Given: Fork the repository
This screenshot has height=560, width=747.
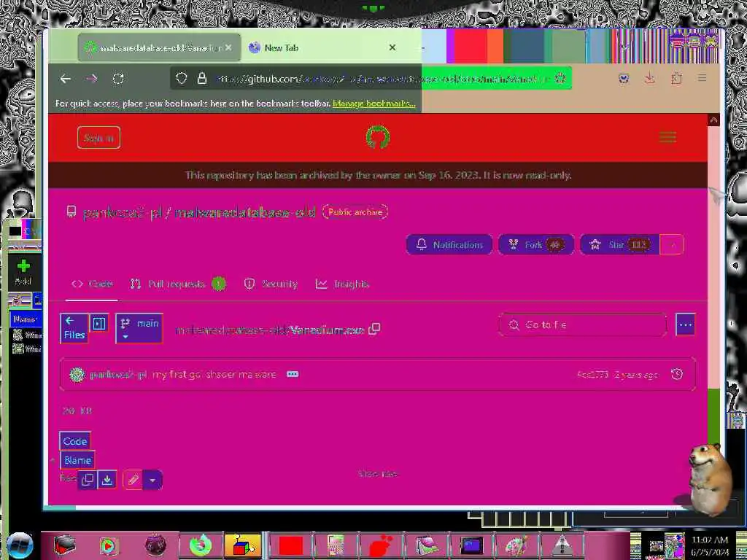Looking at the screenshot, I should click(536, 245).
